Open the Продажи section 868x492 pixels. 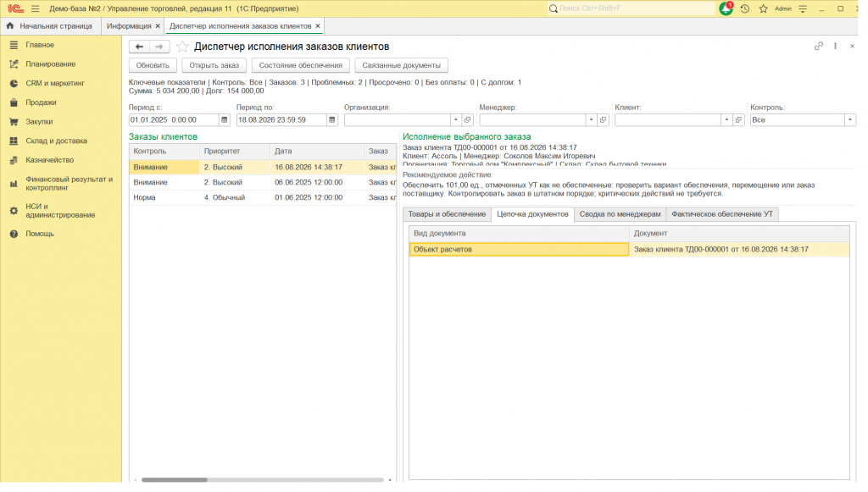(x=42, y=103)
